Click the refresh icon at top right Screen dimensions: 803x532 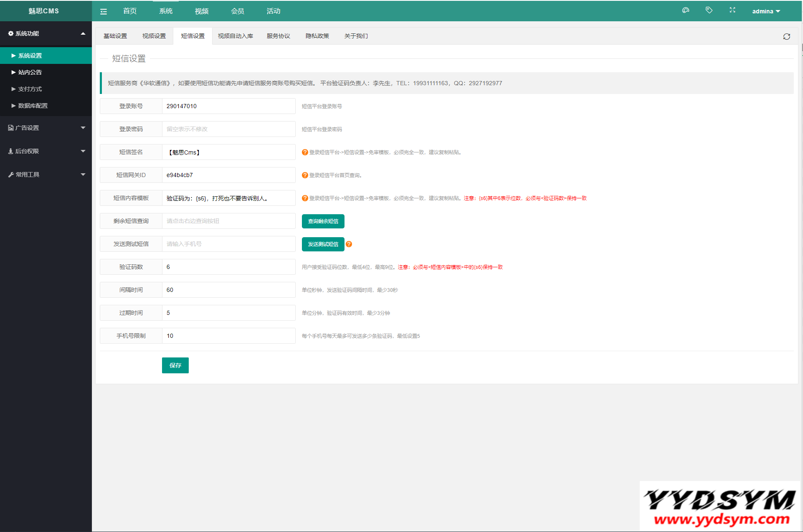pyautogui.click(x=787, y=37)
